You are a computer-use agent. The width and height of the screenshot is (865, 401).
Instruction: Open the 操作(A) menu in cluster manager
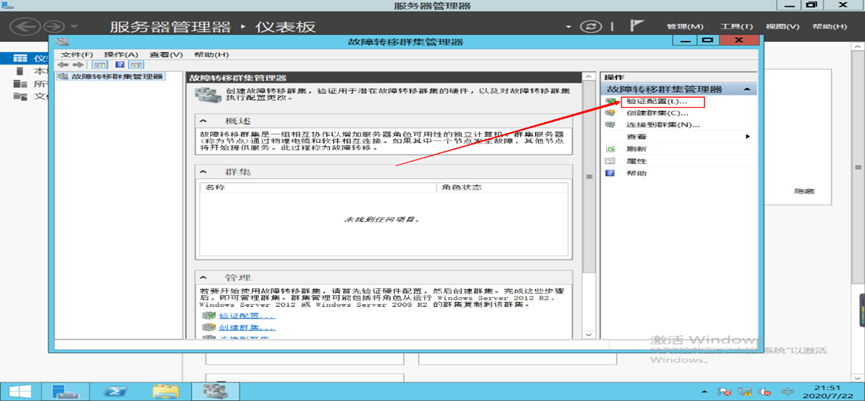[x=120, y=55]
